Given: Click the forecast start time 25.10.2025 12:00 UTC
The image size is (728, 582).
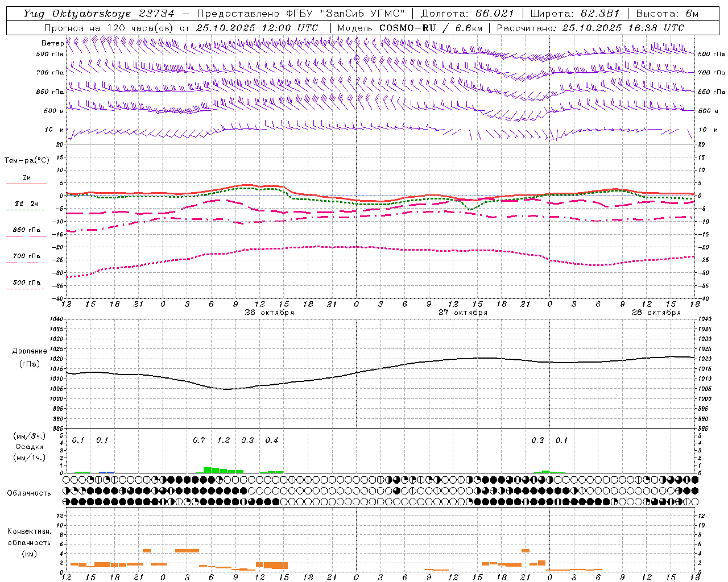Looking at the screenshot, I should (x=257, y=28).
